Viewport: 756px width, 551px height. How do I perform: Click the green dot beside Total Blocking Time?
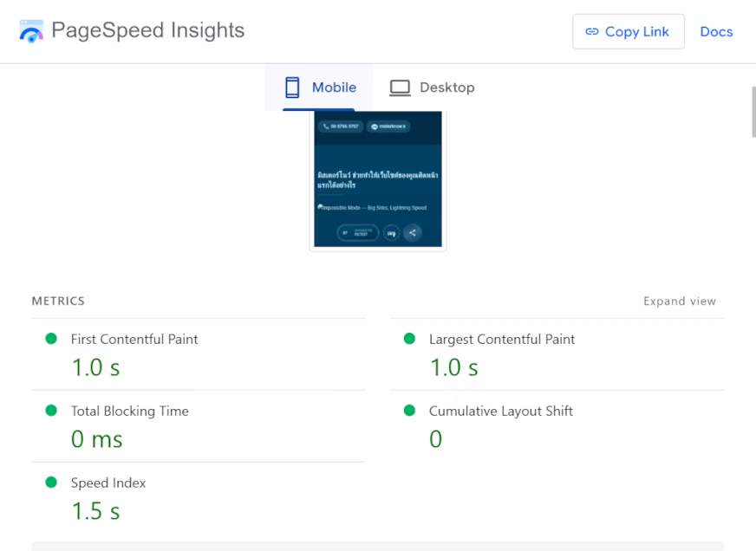pyautogui.click(x=51, y=411)
